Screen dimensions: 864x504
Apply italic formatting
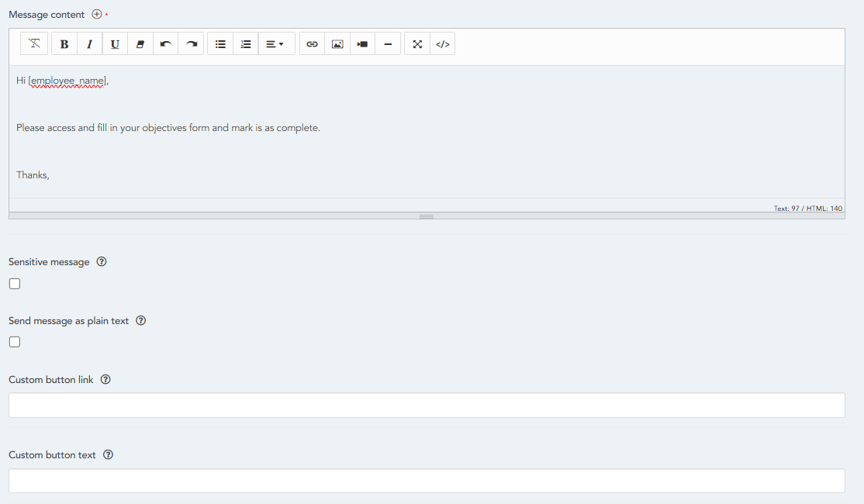pos(89,44)
